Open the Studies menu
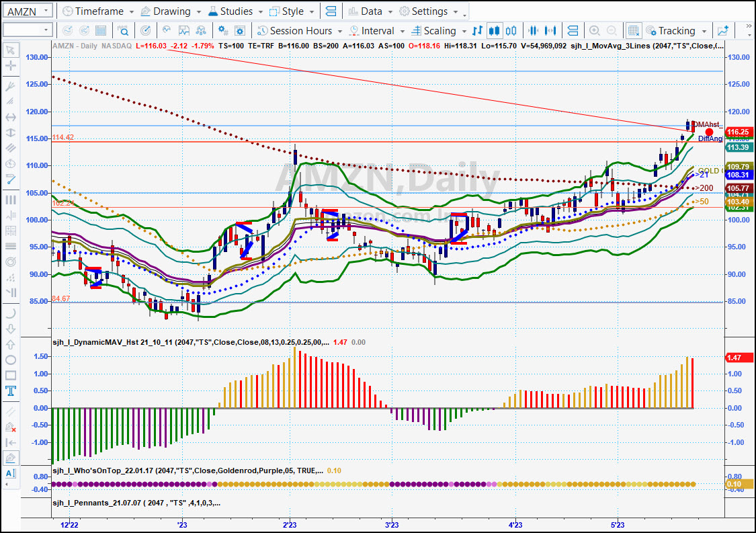Screen dimensions: 756x533 (235, 11)
